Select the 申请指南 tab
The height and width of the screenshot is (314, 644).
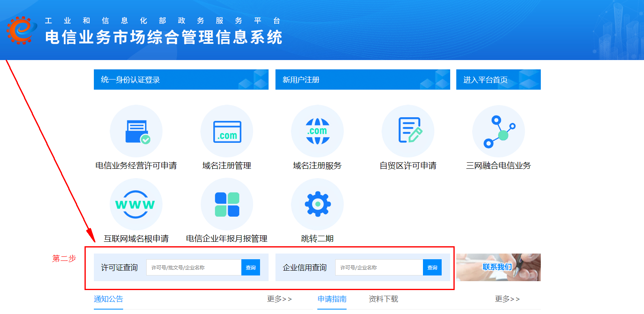(x=332, y=299)
